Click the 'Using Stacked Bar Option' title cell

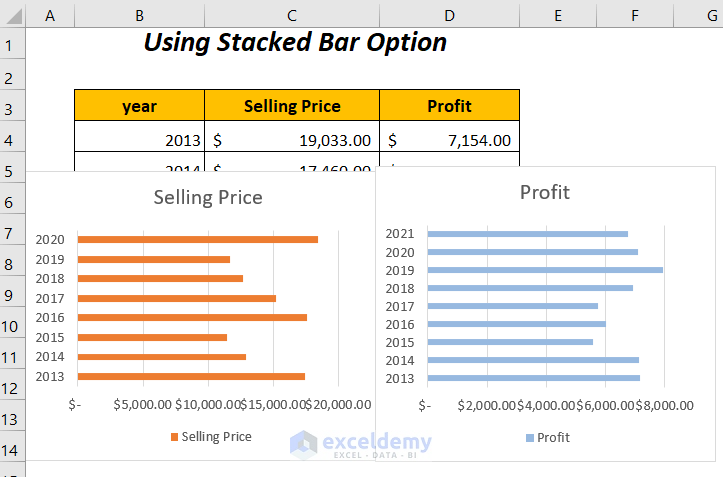pos(295,43)
